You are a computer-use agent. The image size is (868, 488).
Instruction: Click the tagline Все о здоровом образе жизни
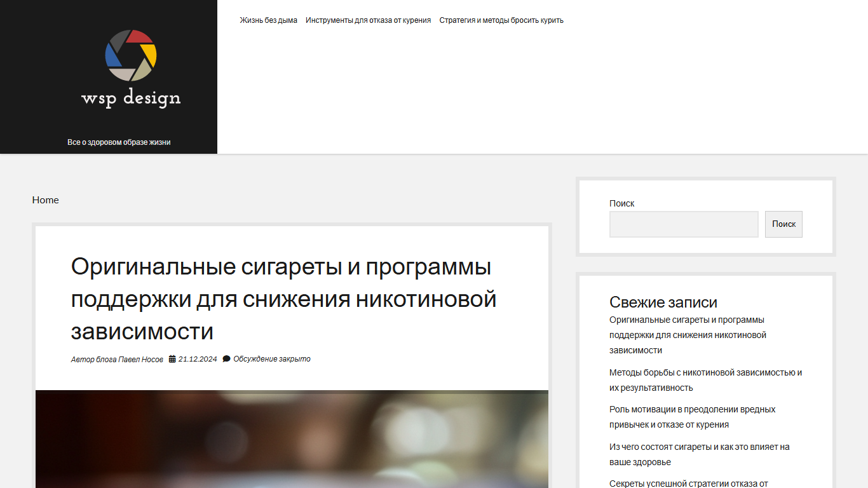(x=119, y=142)
